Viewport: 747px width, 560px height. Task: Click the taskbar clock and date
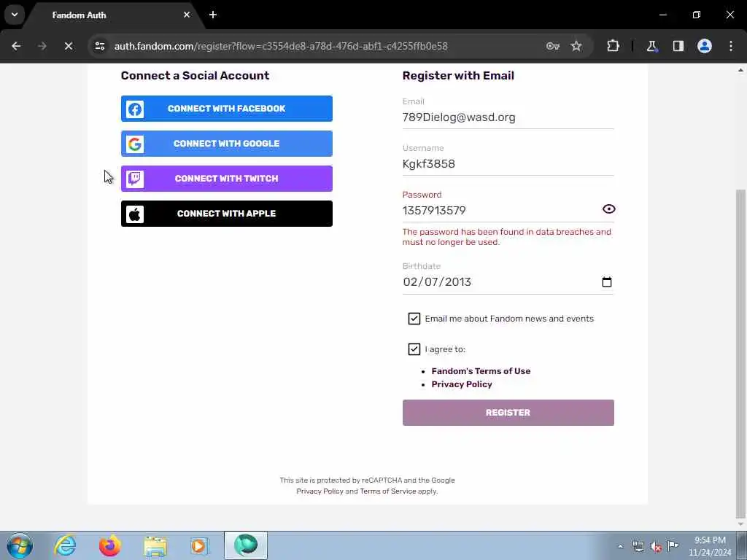[x=710, y=546]
